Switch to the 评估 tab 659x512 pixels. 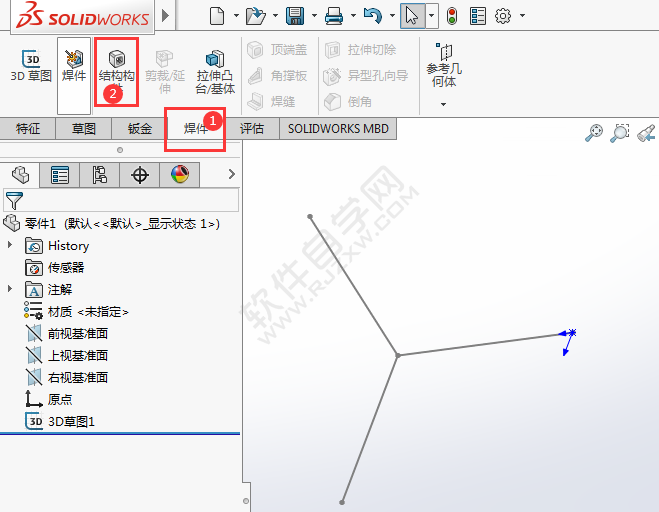pyautogui.click(x=252, y=128)
